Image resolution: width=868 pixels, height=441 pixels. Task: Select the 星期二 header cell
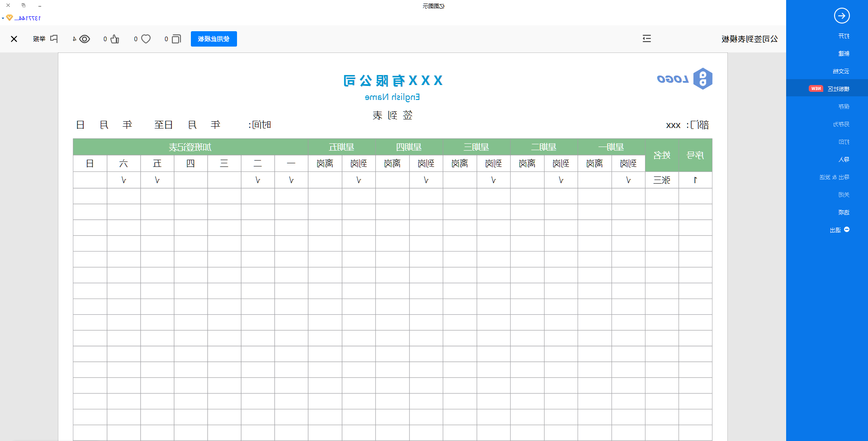[544, 147]
